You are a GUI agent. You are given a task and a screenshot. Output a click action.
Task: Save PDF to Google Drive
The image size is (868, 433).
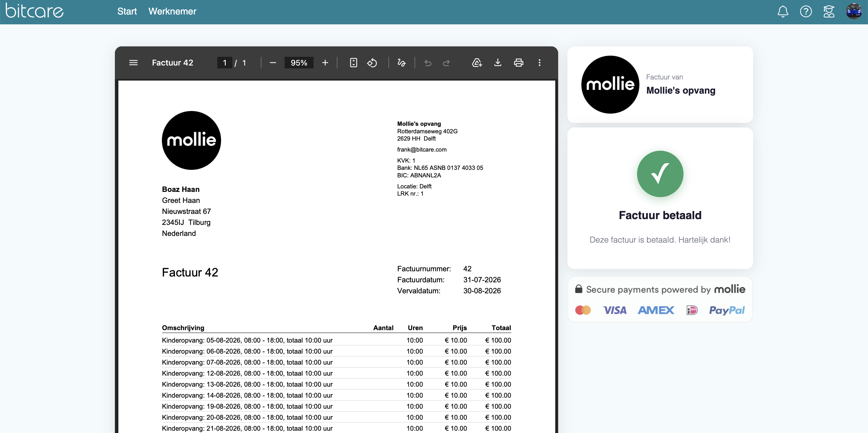[x=477, y=63]
